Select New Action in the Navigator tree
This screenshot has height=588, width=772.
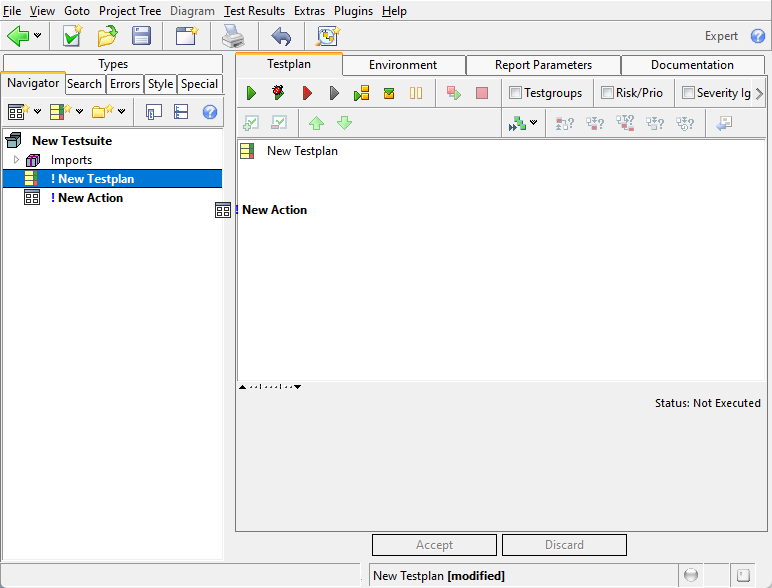click(x=90, y=198)
